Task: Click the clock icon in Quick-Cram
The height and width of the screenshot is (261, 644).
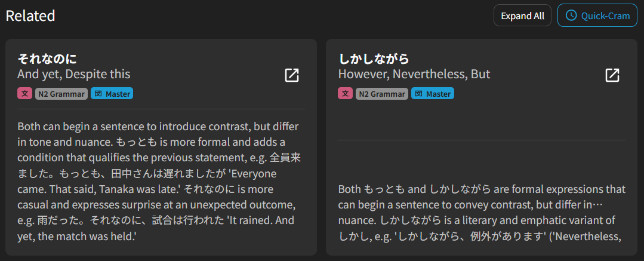Action: (x=571, y=16)
